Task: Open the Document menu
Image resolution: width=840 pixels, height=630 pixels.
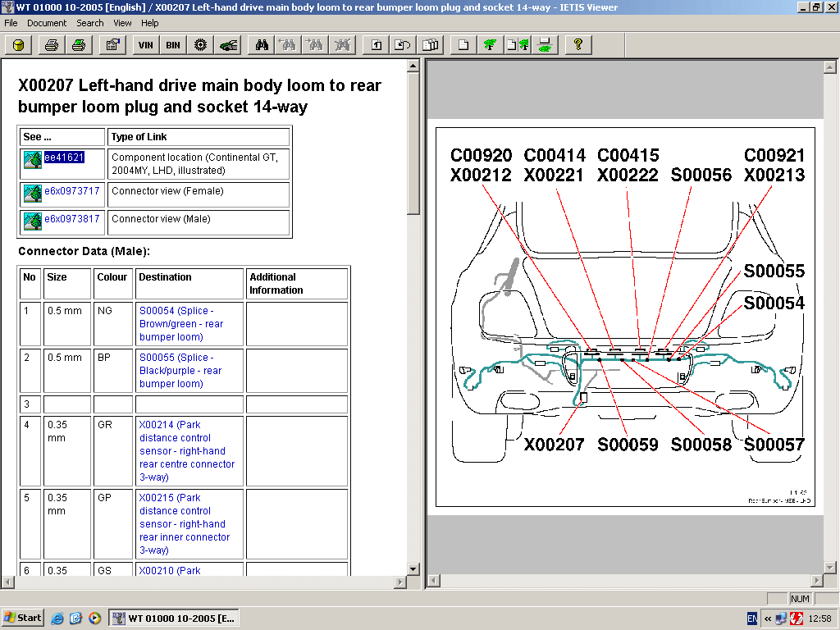Action: tap(47, 23)
